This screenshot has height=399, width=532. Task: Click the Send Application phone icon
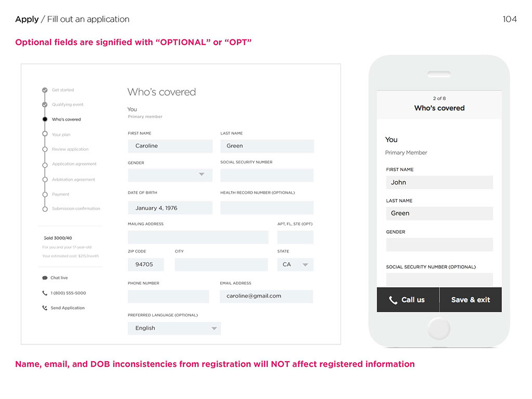[x=45, y=308]
